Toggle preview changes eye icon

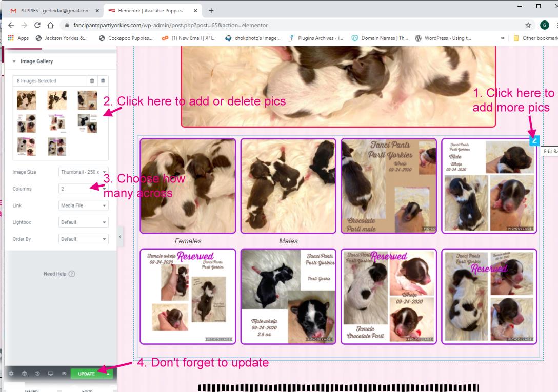click(x=64, y=374)
